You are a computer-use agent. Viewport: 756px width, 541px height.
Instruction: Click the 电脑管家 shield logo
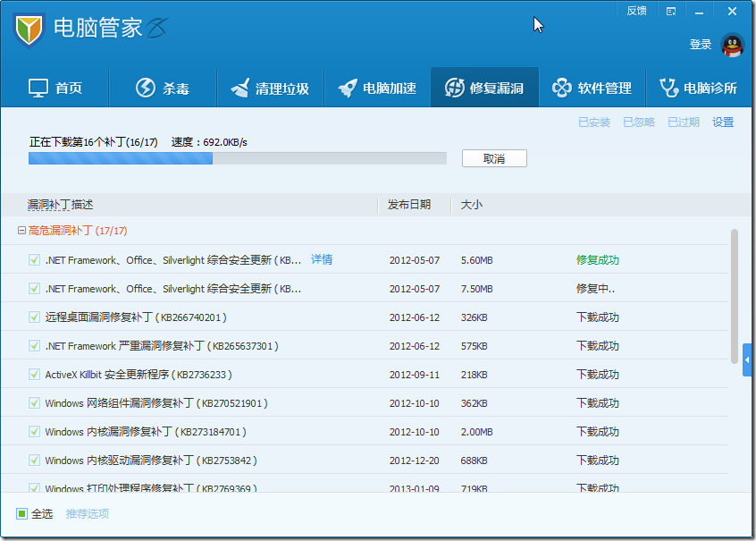point(29,30)
